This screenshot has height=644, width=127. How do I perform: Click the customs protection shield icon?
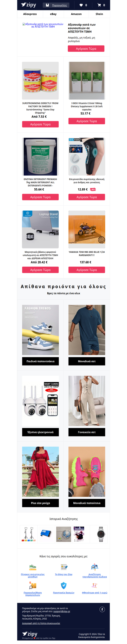(x=63, y=585)
